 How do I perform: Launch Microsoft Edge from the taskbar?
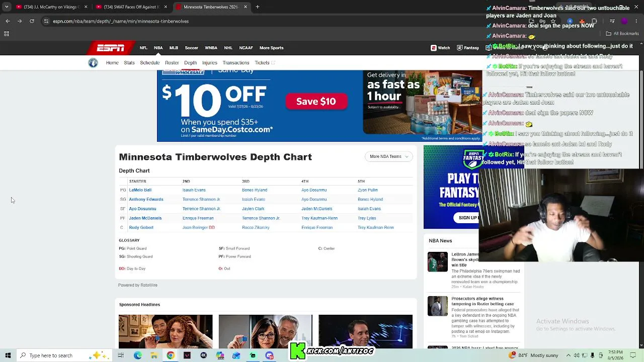point(137,355)
